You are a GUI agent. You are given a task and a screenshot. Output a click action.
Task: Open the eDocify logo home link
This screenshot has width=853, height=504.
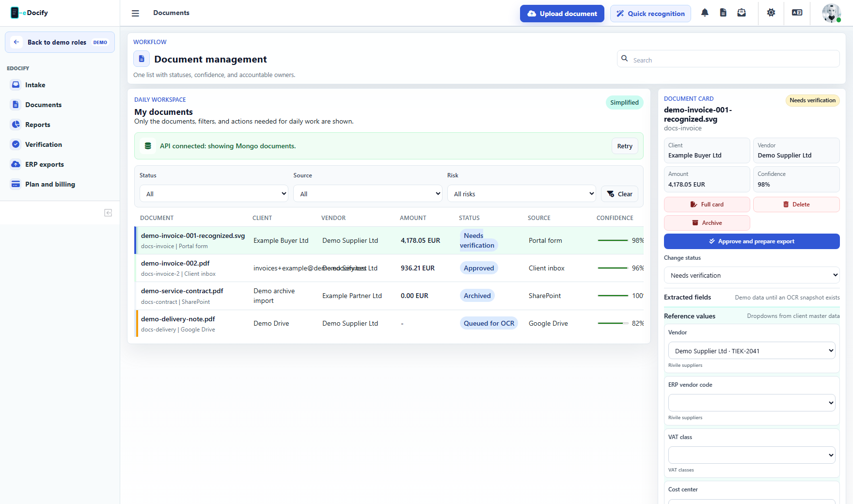pyautogui.click(x=30, y=13)
